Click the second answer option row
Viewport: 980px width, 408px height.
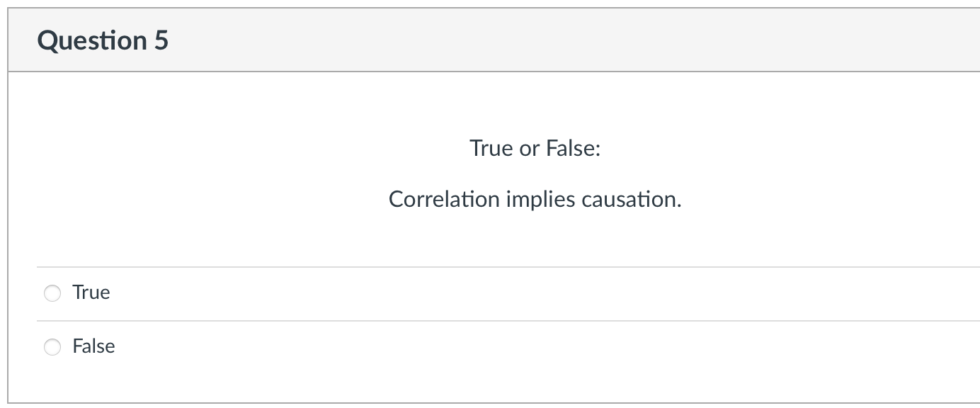click(x=283, y=346)
